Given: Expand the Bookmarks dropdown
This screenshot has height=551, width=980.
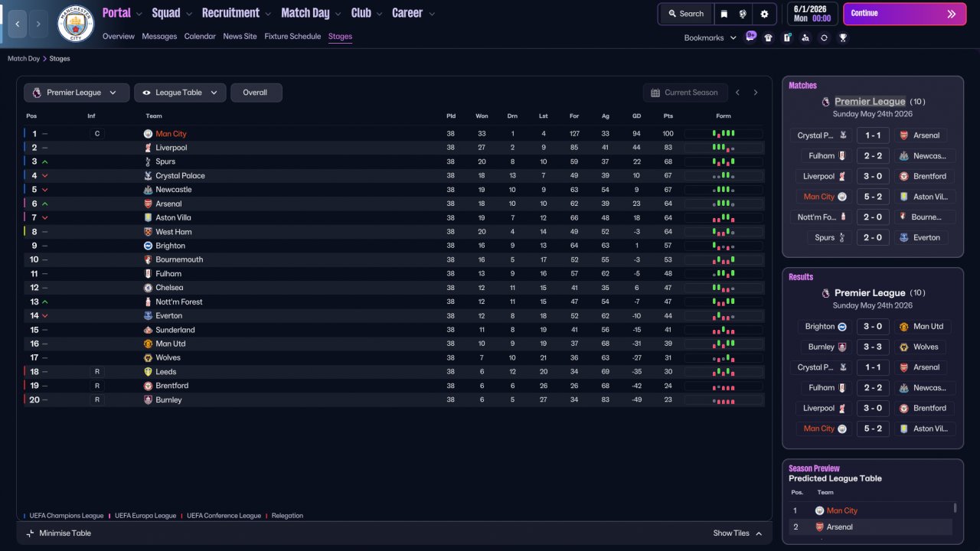Looking at the screenshot, I should (710, 37).
